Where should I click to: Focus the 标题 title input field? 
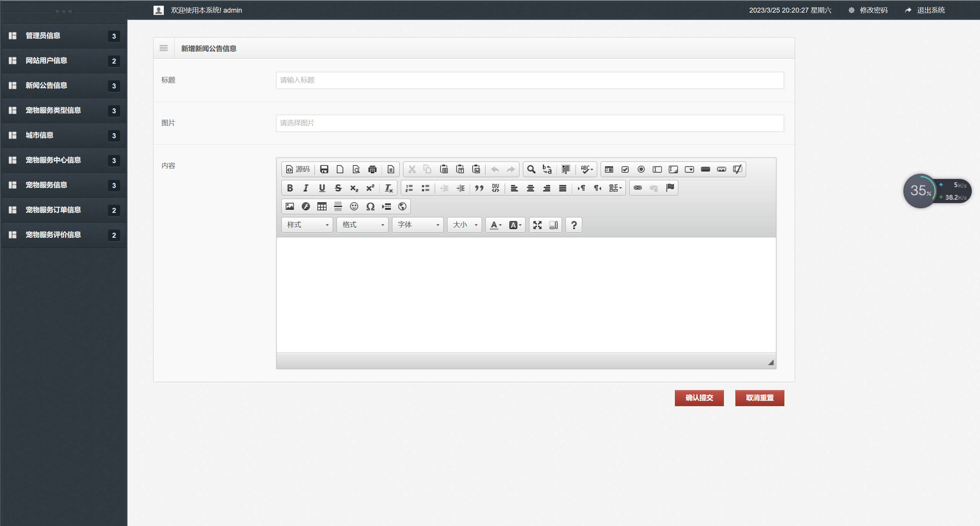point(530,80)
